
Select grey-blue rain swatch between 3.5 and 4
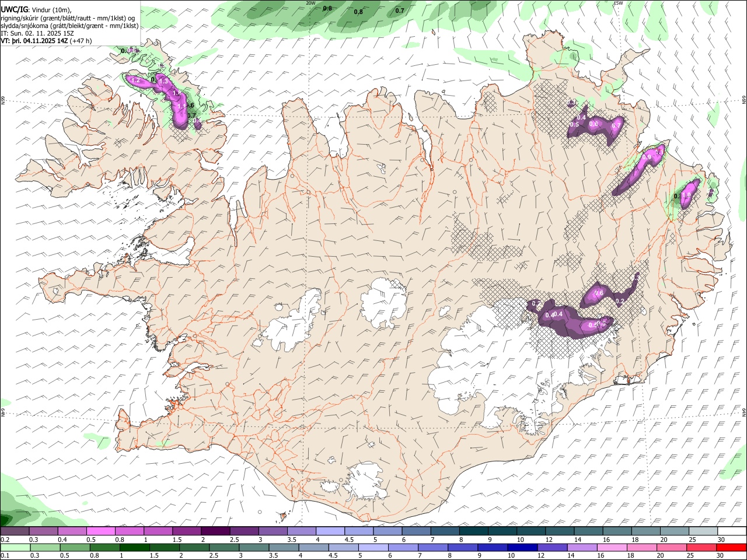[284, 547]
